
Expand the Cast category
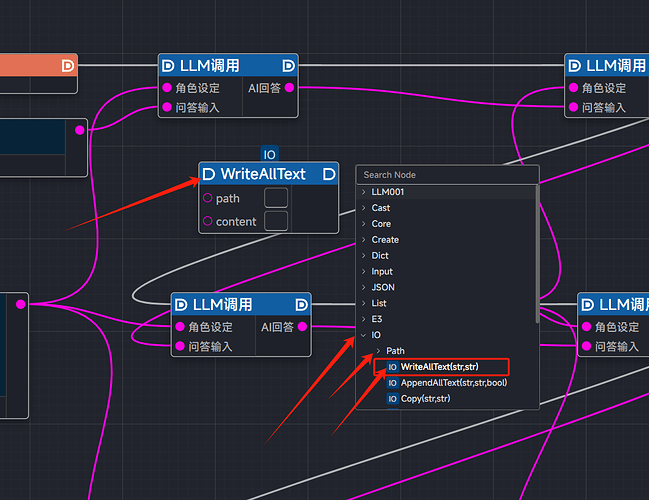pos(381,208)
